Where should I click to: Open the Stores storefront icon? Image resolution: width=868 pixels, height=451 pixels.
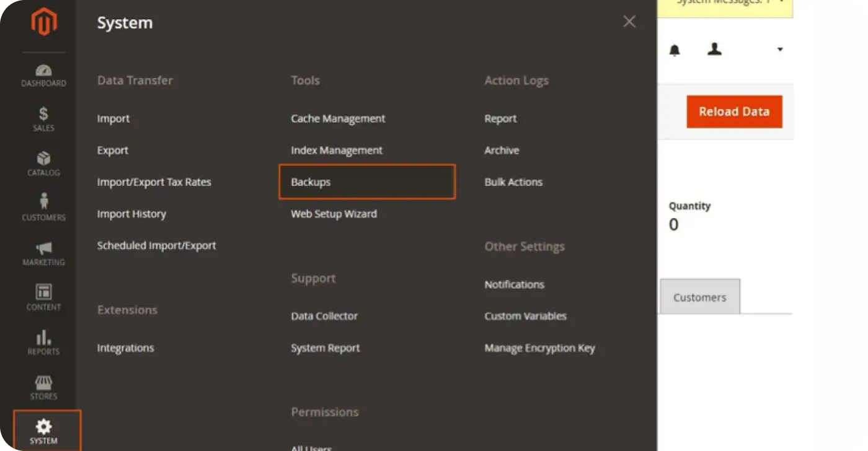click(43, 382)
